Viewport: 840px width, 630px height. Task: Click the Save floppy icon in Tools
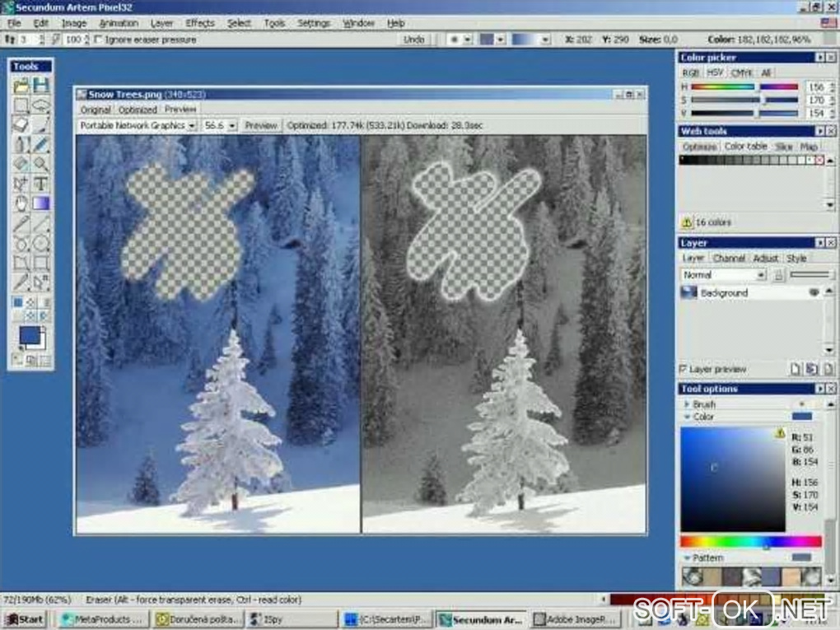[x=40, y=85]
